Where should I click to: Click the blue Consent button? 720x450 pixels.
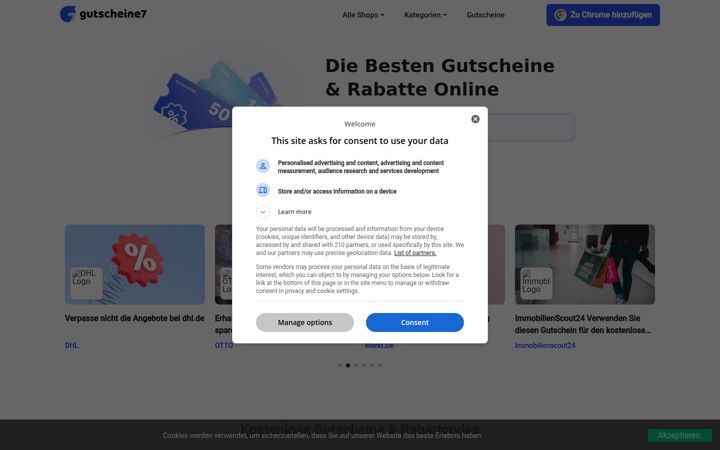click(415, 322)
